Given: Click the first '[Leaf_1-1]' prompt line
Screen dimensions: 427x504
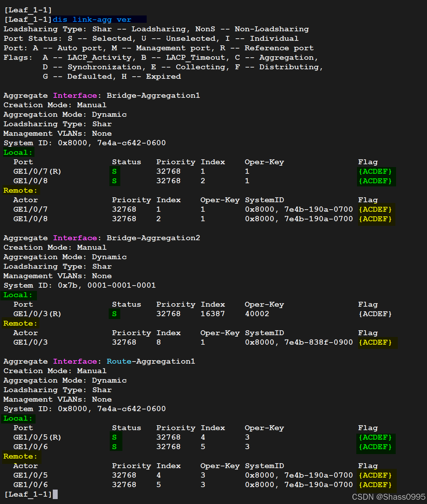Looking at the screenshot, I should click(28, 10).
